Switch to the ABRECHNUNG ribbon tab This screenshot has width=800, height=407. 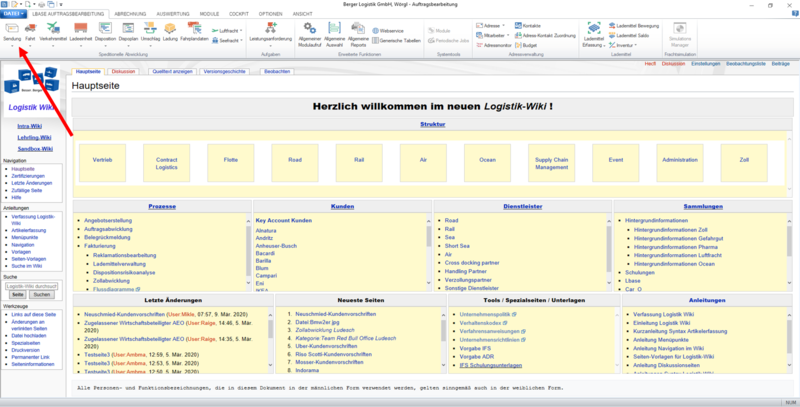pyautogui.click(x=130, y=14)
